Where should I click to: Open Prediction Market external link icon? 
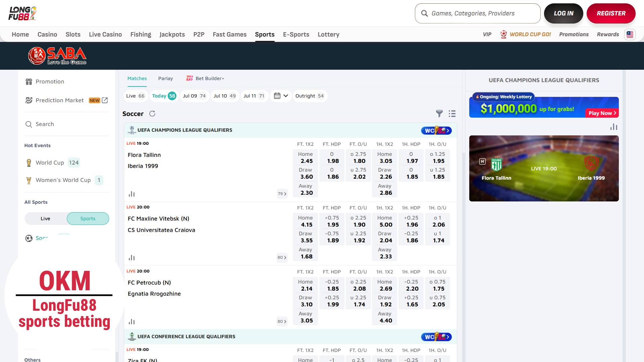click(x=105, y=100)
